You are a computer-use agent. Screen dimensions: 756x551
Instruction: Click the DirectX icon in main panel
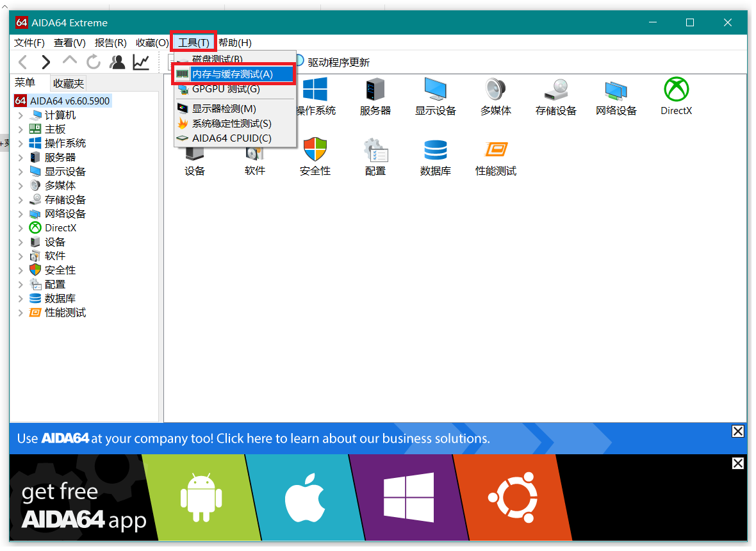pos(676,90)
